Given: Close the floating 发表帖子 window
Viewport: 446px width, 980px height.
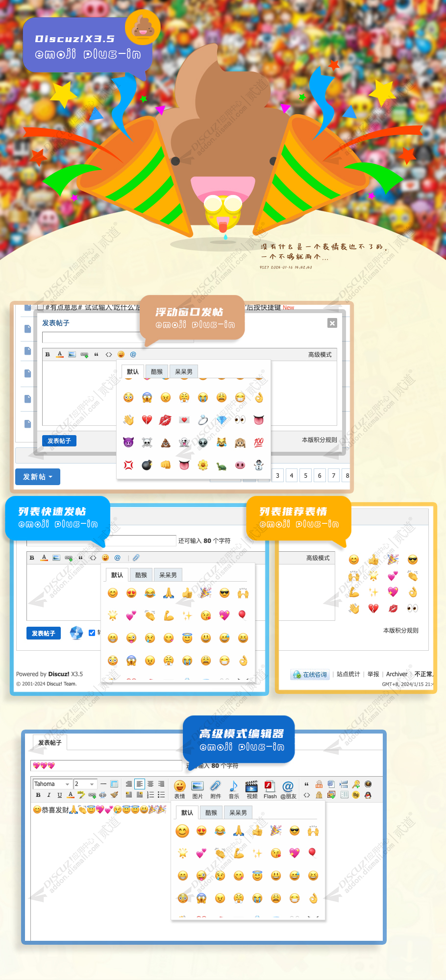Looking at the screenshot, I should tap(332, 323).
